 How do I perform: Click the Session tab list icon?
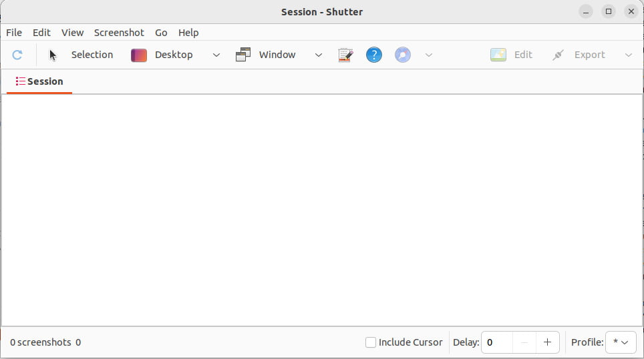click(20, 81)
